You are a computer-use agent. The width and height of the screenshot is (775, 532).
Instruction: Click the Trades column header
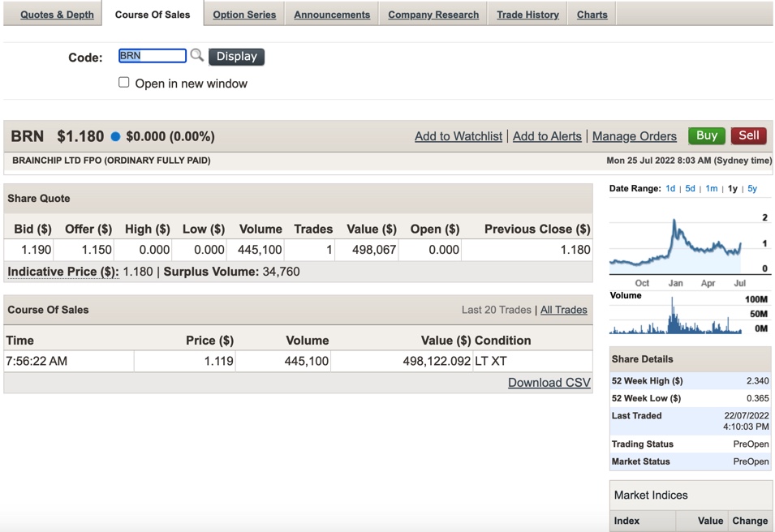tap(313, 230)
